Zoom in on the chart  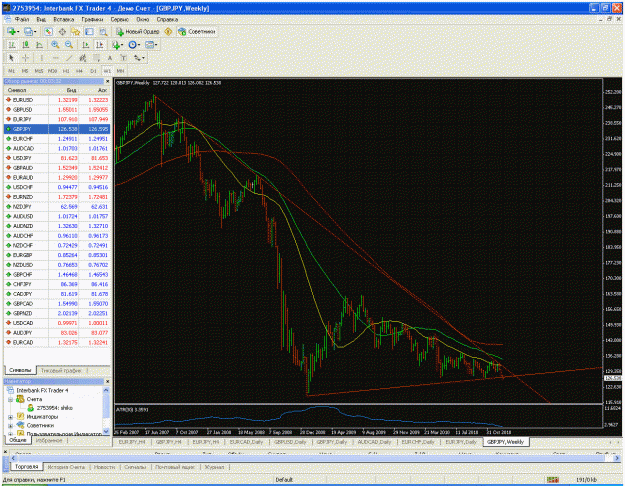55,45
